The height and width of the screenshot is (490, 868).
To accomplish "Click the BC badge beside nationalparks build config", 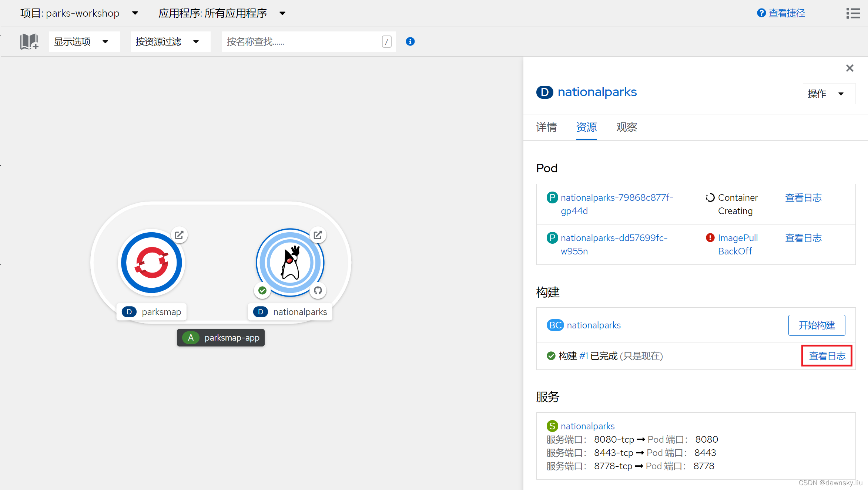I will click(555, 325).
